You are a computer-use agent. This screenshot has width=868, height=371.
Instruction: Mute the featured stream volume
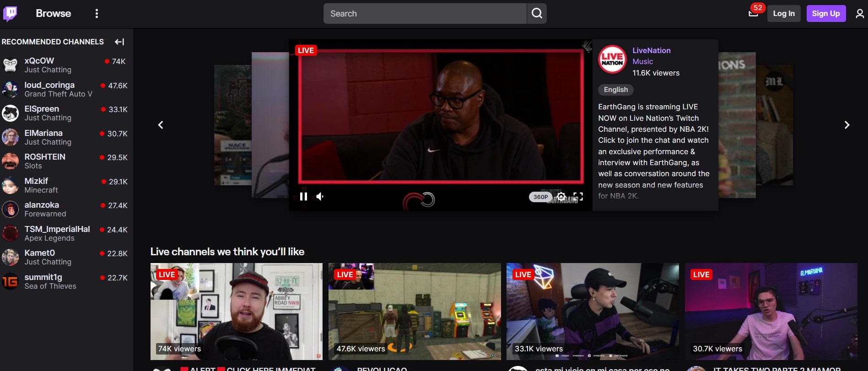(320, 197)
